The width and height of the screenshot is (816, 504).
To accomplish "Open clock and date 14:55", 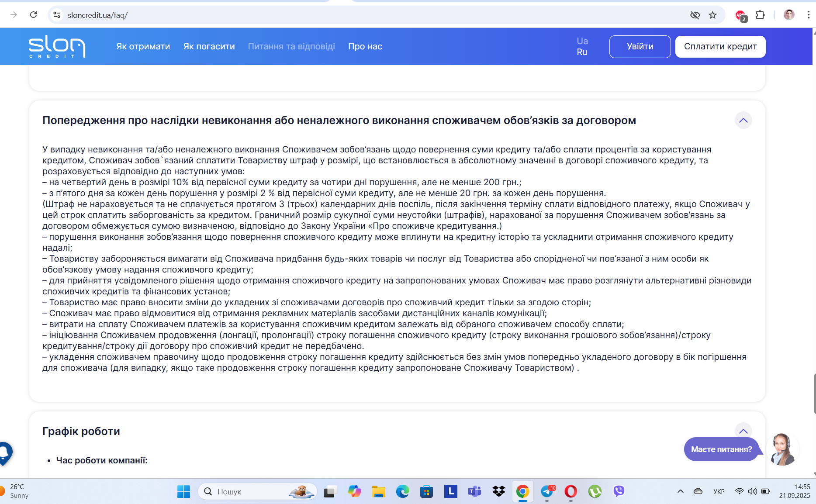I will coord(795,491).
